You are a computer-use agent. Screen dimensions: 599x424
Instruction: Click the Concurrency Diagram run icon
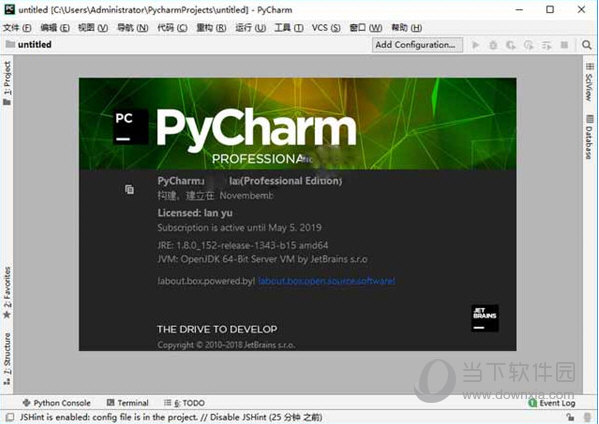pos(546,45)
